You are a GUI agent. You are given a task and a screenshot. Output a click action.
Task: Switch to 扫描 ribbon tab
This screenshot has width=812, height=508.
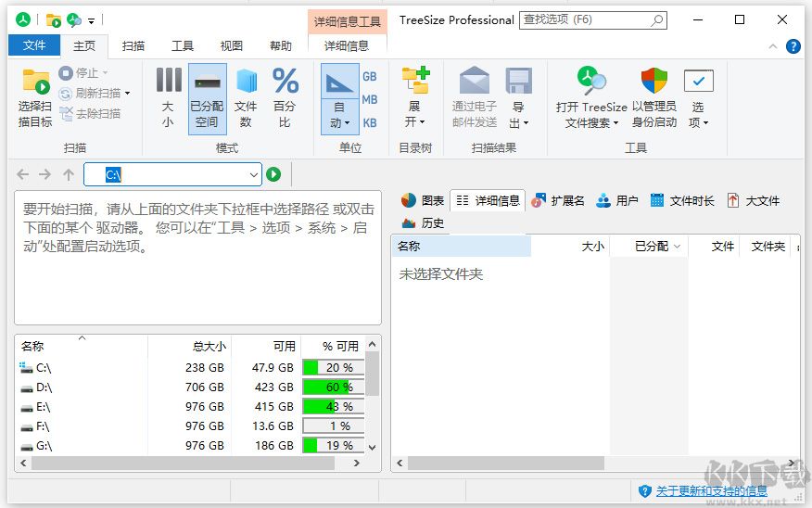[x=133, y=46]
